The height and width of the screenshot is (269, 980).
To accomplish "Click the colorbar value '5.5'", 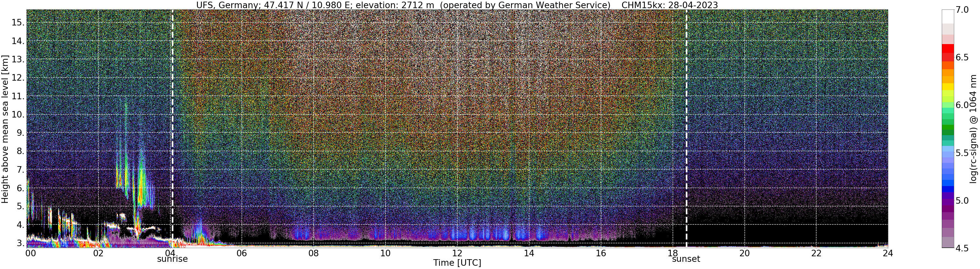I will click(x=962, y=153).
